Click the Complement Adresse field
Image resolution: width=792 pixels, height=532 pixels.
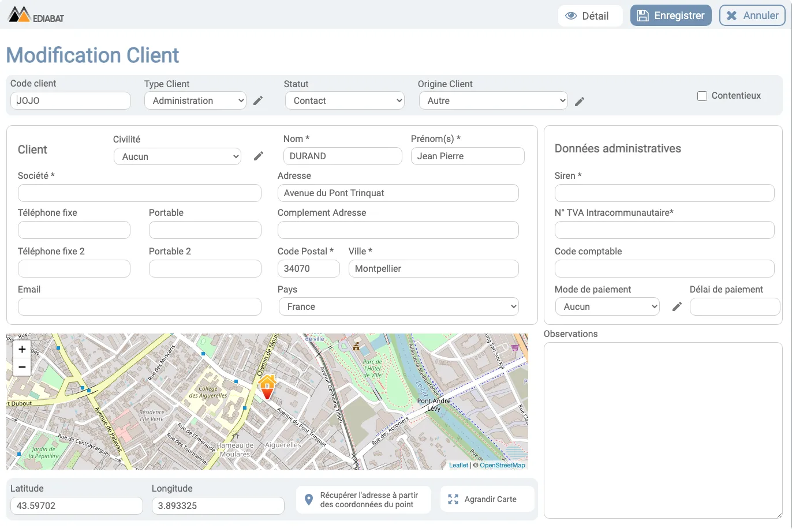click(398, 230)
